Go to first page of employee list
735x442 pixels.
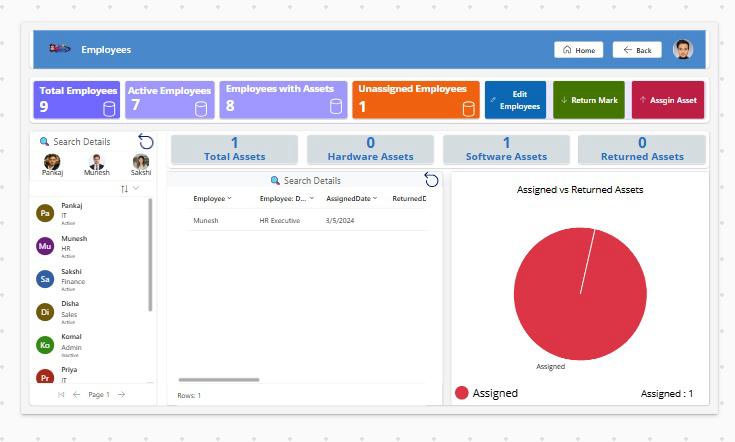click(61, 395)
